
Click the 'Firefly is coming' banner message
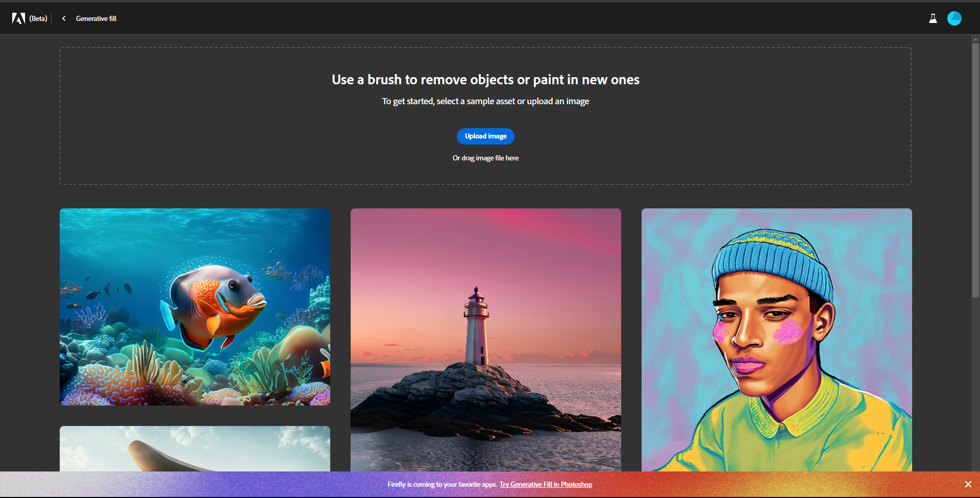click(x=442, y=484)
